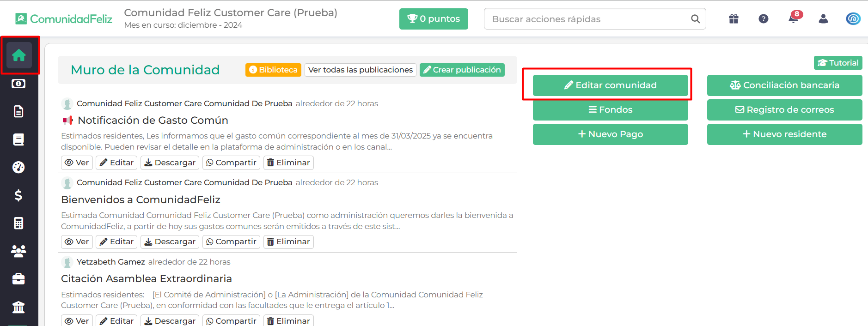Open the bank building sidebar icon
Screen dimensions: 868x326
point(18,307)
